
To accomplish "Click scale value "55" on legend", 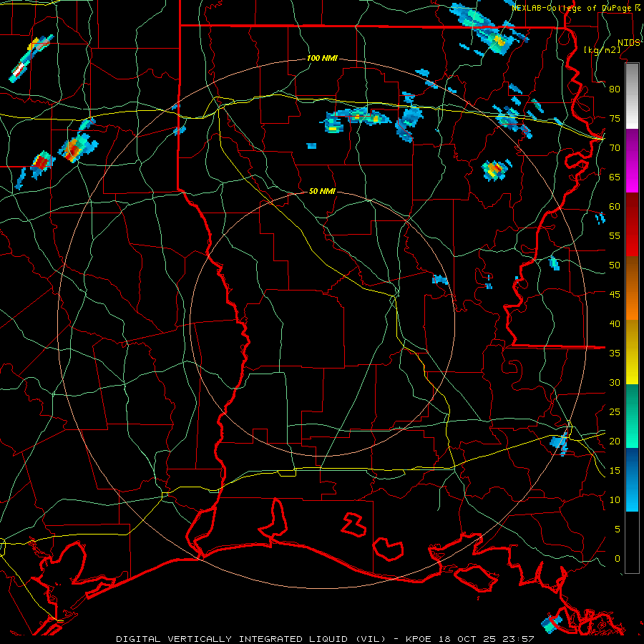I will coord(615,235).
